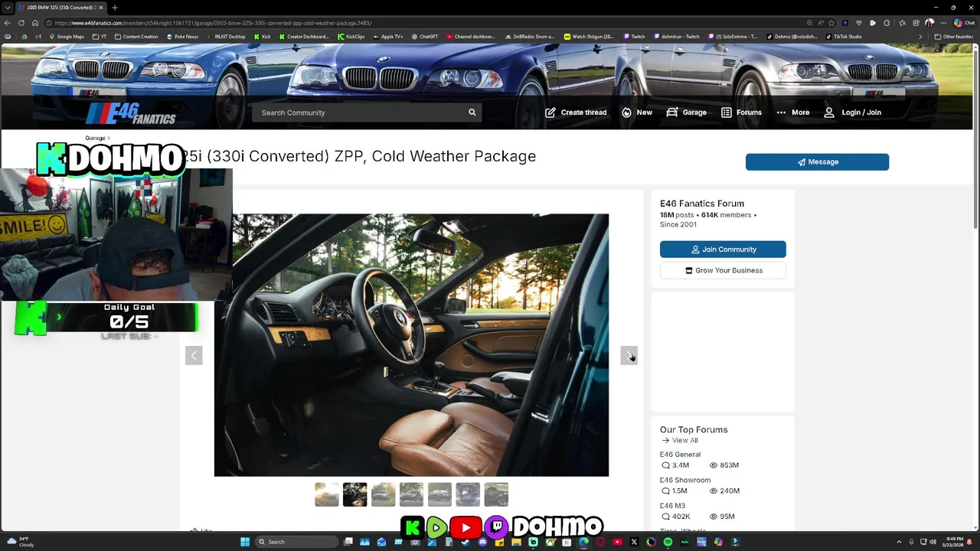This screenshot has width=980, height=551.
Task: Open weather widget showing Cloudy
Action: pyautogui.click(x=19, y=542)
